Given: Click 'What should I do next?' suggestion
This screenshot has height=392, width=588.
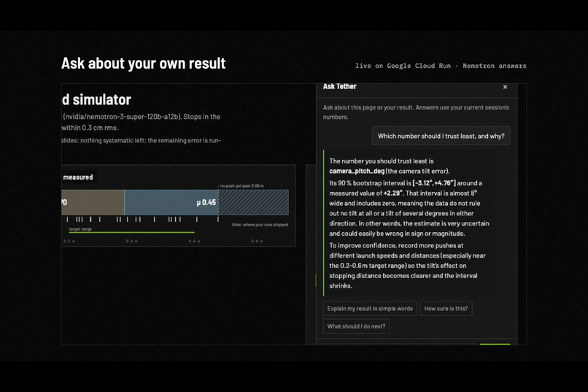Looking at the screenshot, I should point(356,326).
